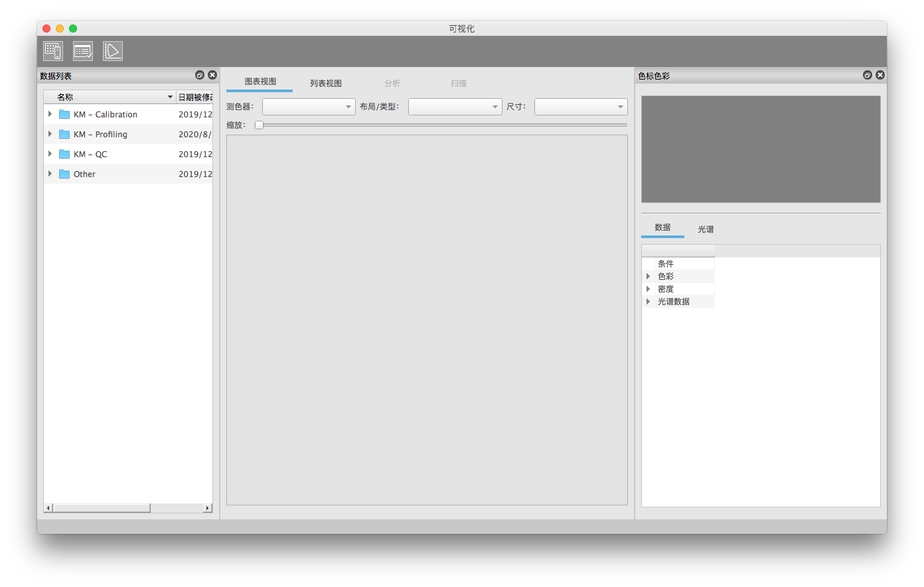Open the 布局/类型 dropdown

(455, 107)
